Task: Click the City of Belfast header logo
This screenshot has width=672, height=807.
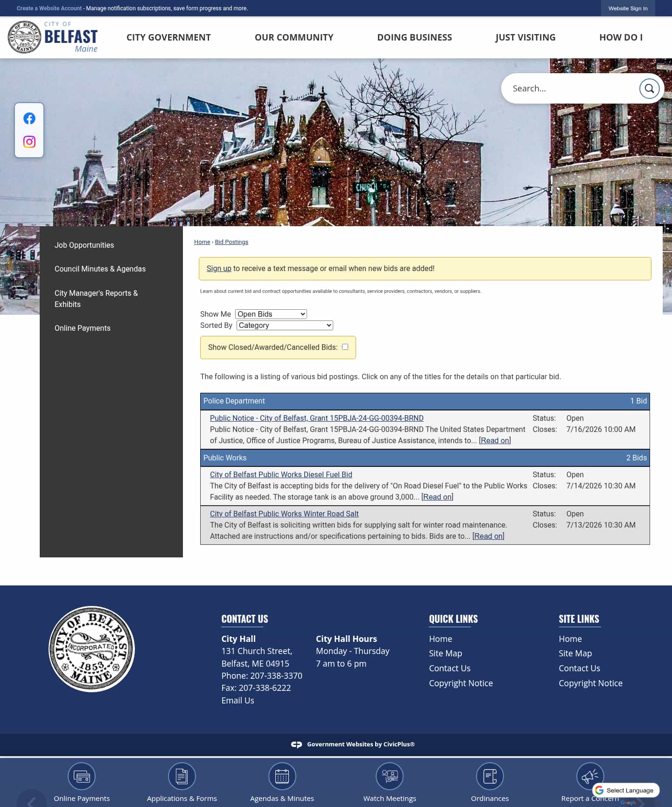Action: (x=53, y=37)
